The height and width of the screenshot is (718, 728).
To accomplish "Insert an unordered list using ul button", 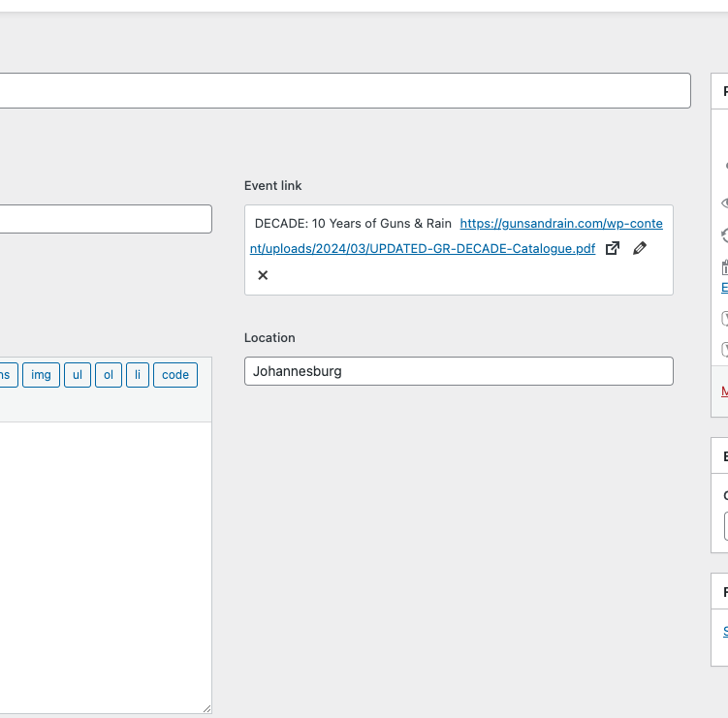I will click(x=78, y=375).
